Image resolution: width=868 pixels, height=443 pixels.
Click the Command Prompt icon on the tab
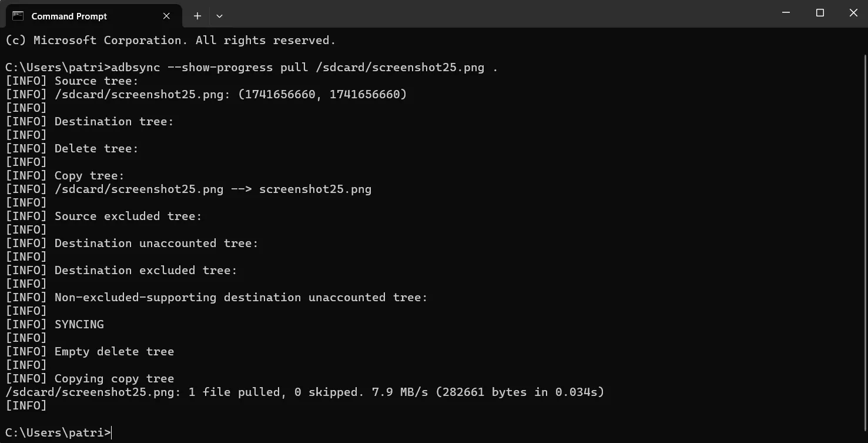coord(17,16)
